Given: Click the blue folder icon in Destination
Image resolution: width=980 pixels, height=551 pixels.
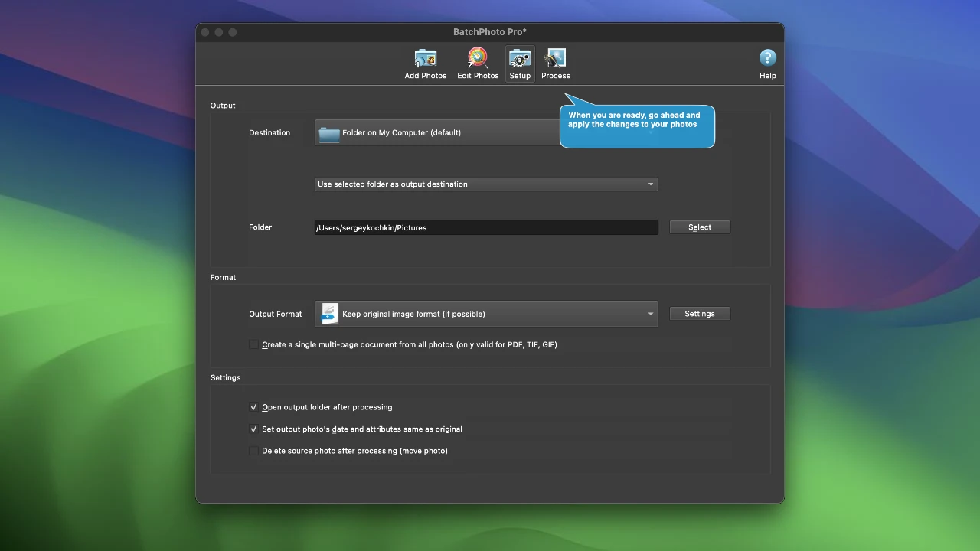Looking at the screenshot, I should (x=329, y=133).
